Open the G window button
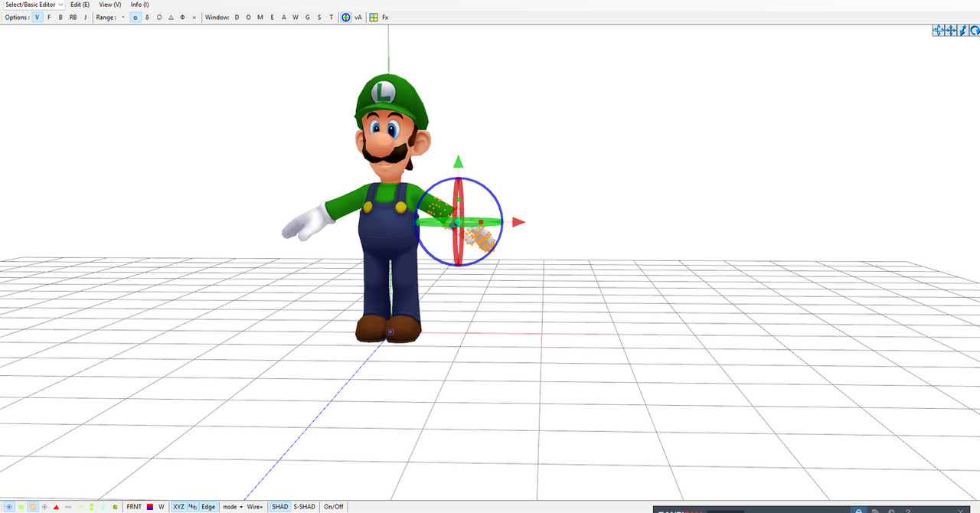Screen dimensions: 980x513 click(308, 17)
